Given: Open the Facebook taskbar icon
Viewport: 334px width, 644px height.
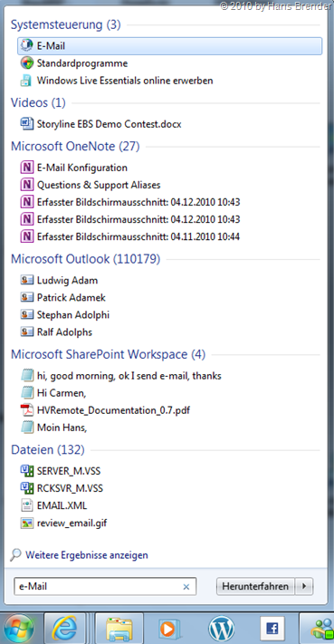Looking at the screenshot, I should click(272, 629).
